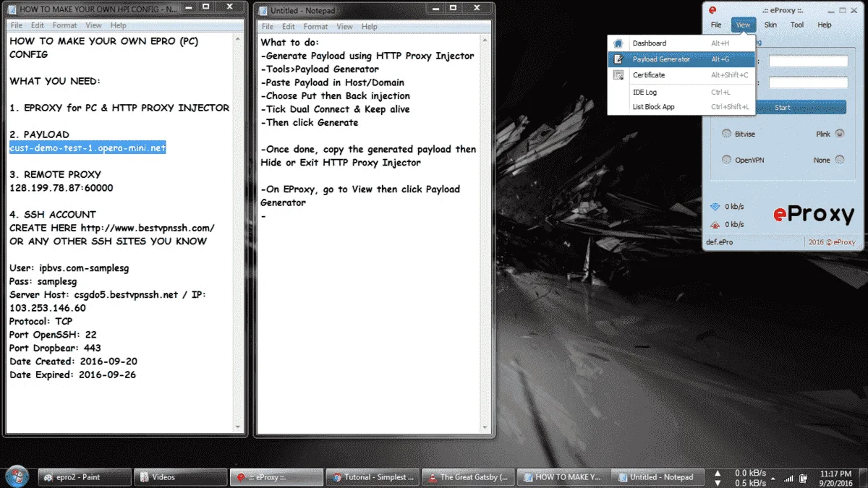Select the None radio option
Image resolution: width=868 pixels, height=488 pixels.
coord(839,160)
